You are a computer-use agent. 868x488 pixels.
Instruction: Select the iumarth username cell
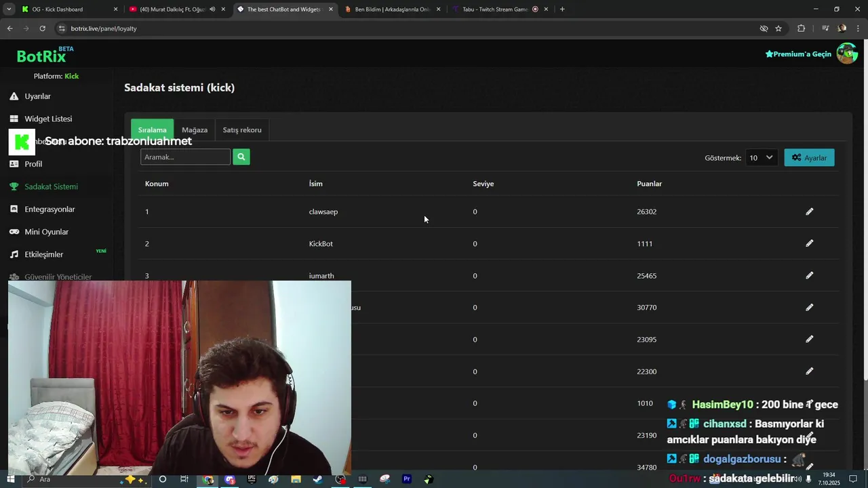tap(321, 276)
